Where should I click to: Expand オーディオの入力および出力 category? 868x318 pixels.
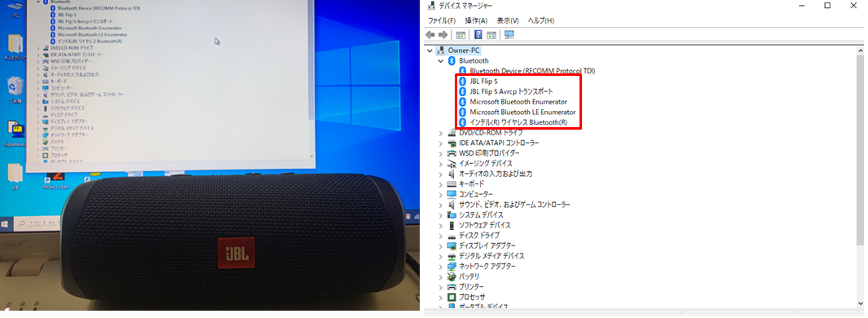[x=441, y=174]
